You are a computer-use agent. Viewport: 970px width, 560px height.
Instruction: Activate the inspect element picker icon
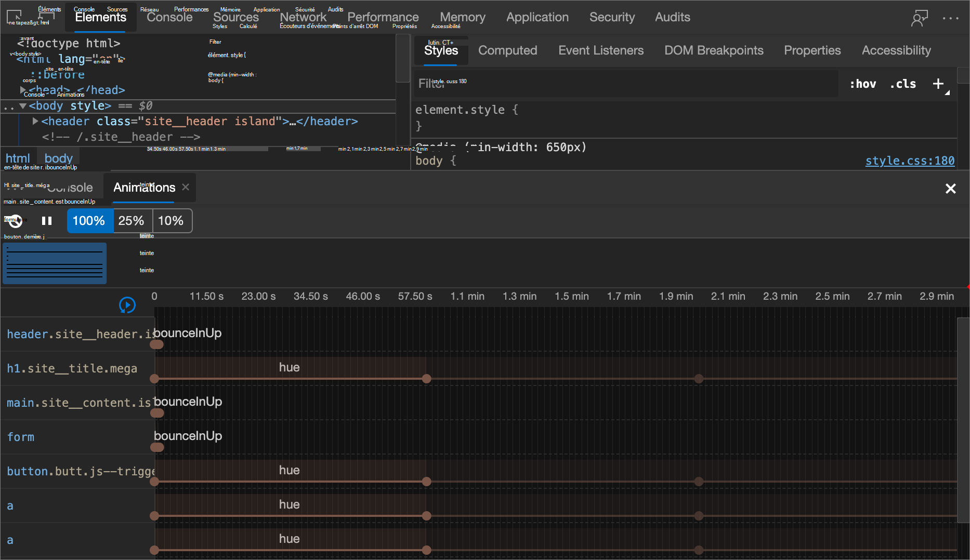pyautogui.click(x=14, y=17)
